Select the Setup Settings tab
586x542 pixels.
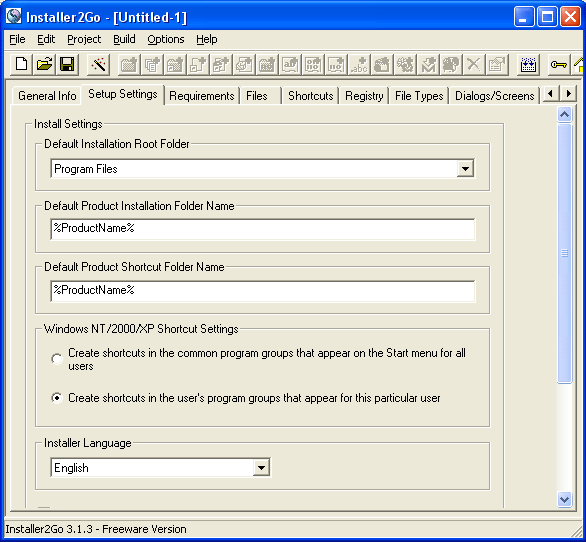[x=123, y=94]
